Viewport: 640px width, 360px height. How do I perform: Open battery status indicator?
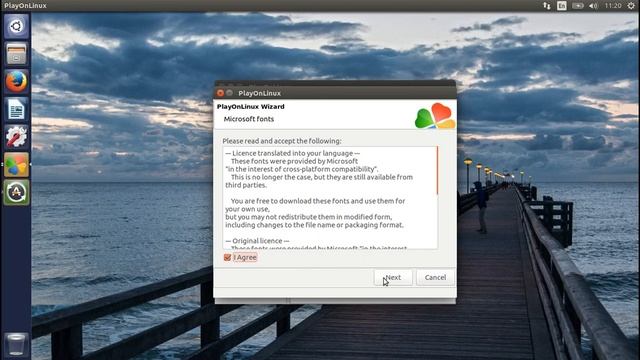coord(578,6)
